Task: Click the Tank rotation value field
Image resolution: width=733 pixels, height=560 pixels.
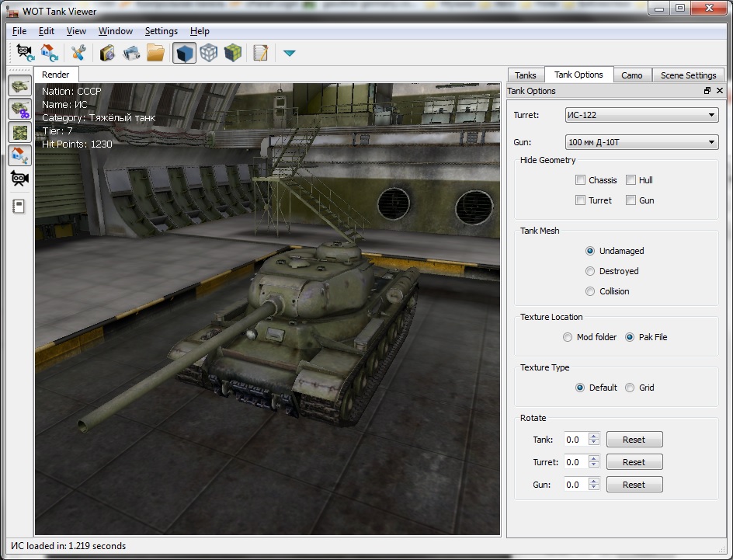Action: 575,440
